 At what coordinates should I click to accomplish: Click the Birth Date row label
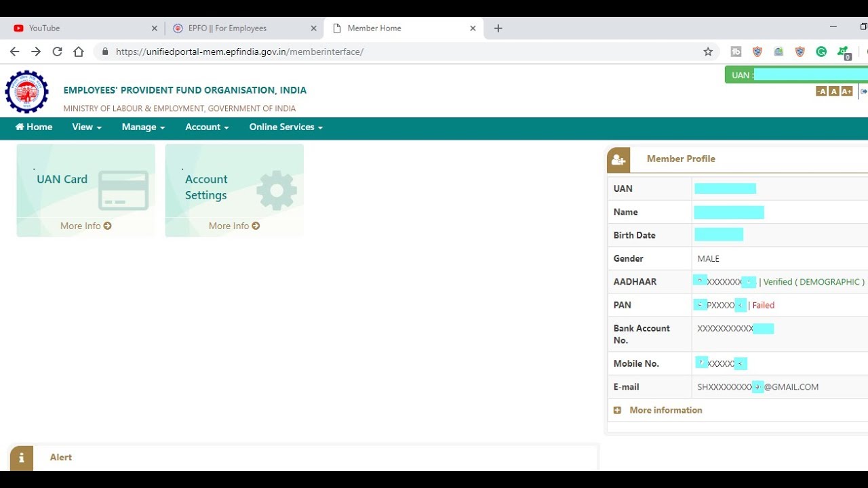(634, 235)
